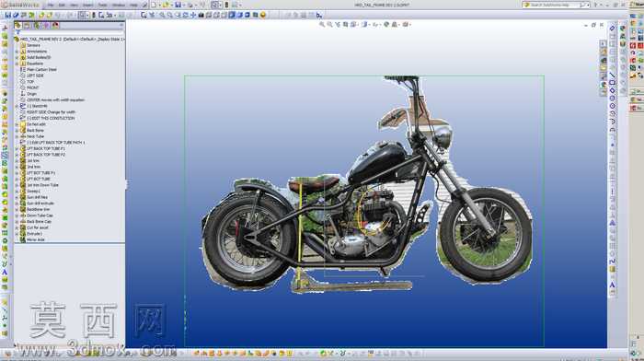644x361 pixels.
Task: Click the Save icon in top toolbar
Action: [178, 5]
